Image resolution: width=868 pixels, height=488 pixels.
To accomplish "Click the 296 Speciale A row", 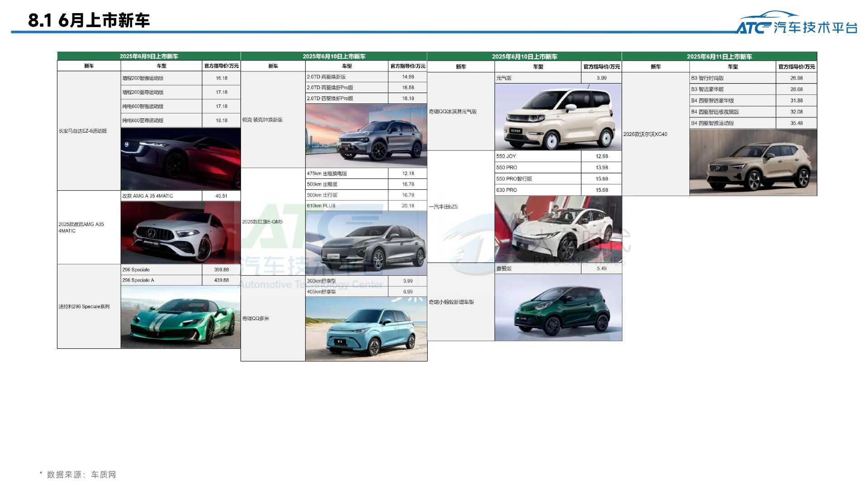I will pos(180,280).
